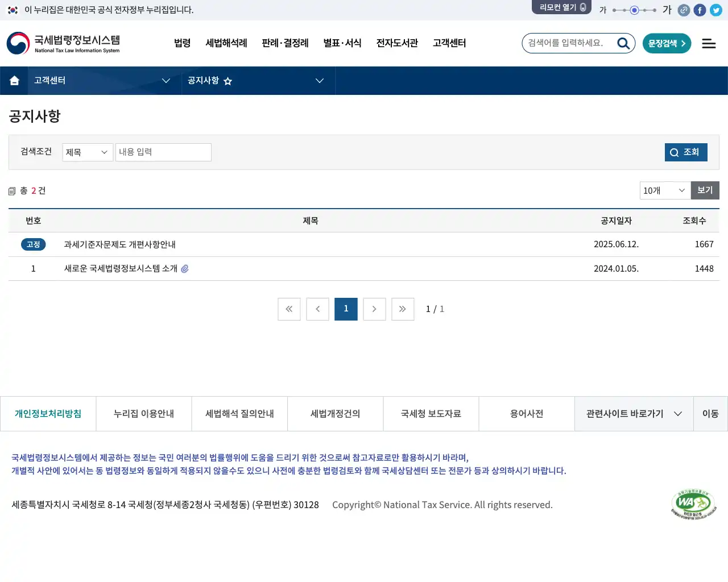728x582 pixels.
Task: Open notice 새로운 국세법령정보시스템 소개
Action: tap(121, 269)
